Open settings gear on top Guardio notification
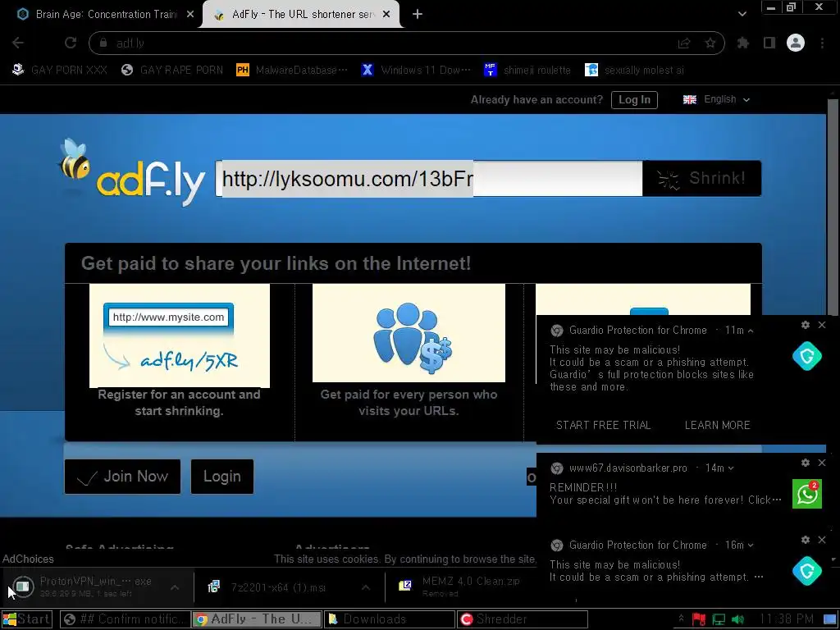840x630 pixels. coord(806,325)
